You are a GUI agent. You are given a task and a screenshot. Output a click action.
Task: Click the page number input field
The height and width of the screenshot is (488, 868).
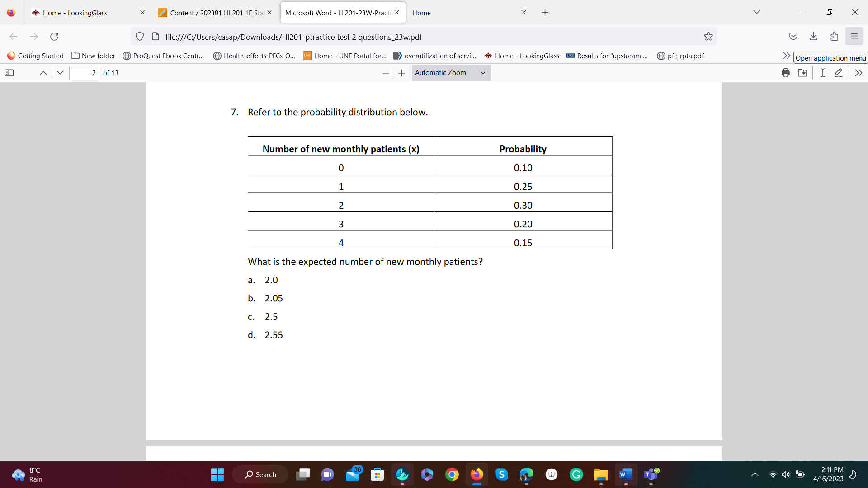[x=85, y=73]
